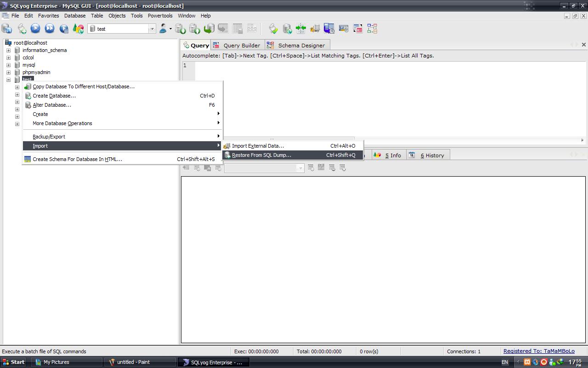The width and height of the screenshot is (588, 368).
Task: Open the result pane table selector dropdown
Action: click(x=300, y=168)
